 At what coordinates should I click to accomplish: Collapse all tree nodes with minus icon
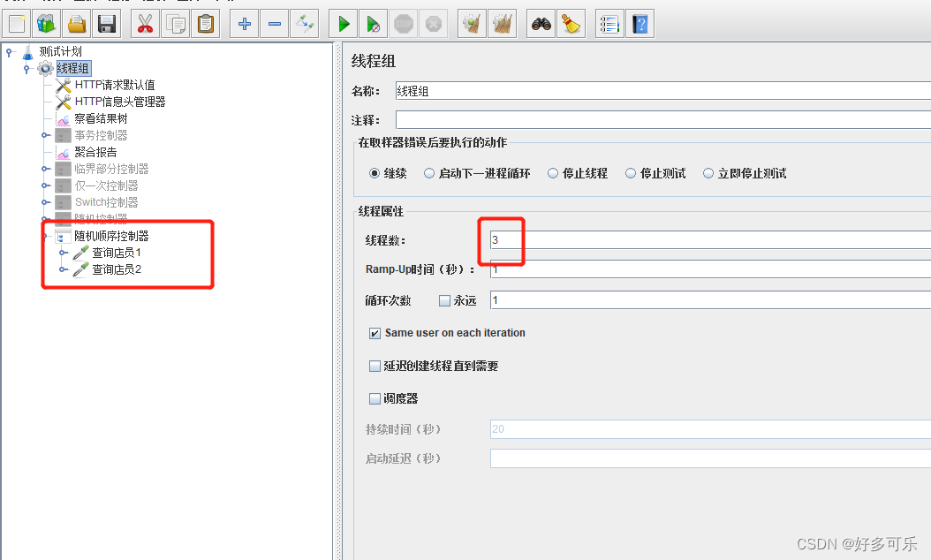pyautogui.click(x=275, y=25)
